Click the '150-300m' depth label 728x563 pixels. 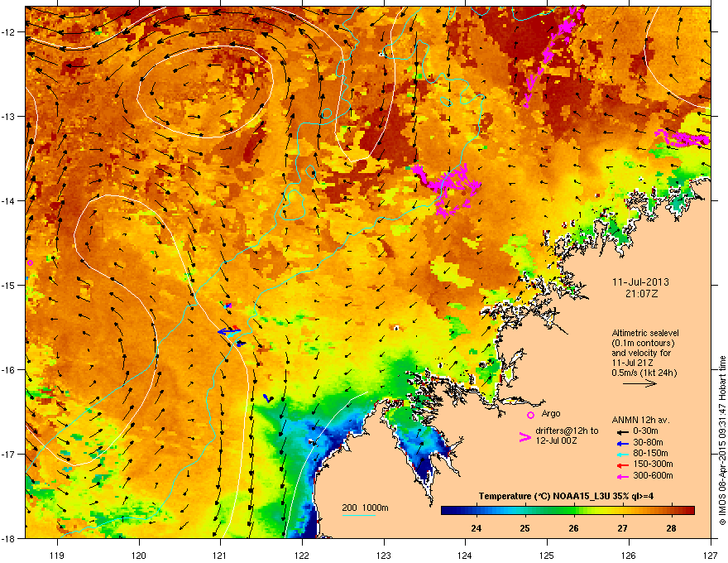[x=653, y=464]
